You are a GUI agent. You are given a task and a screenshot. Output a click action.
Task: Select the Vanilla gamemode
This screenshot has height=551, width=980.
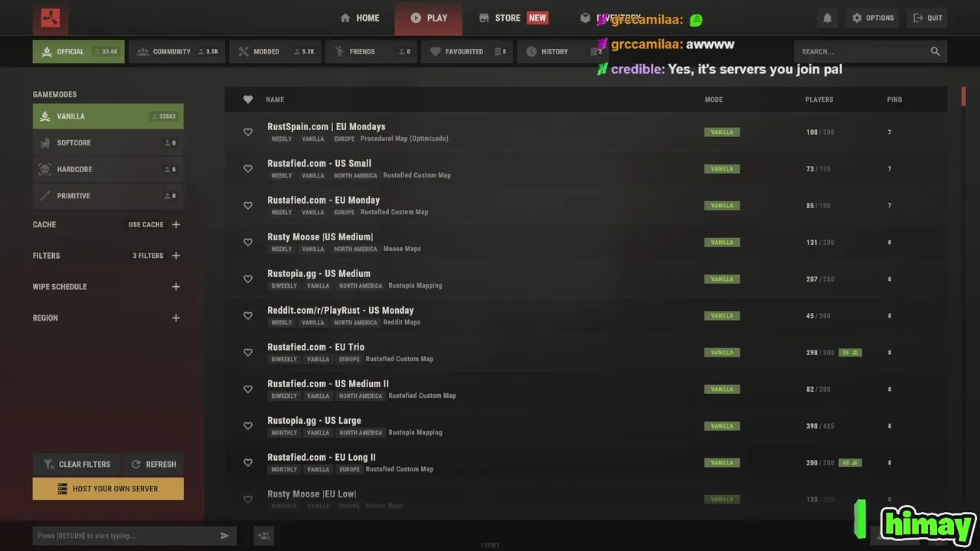(x=108, y=116)
